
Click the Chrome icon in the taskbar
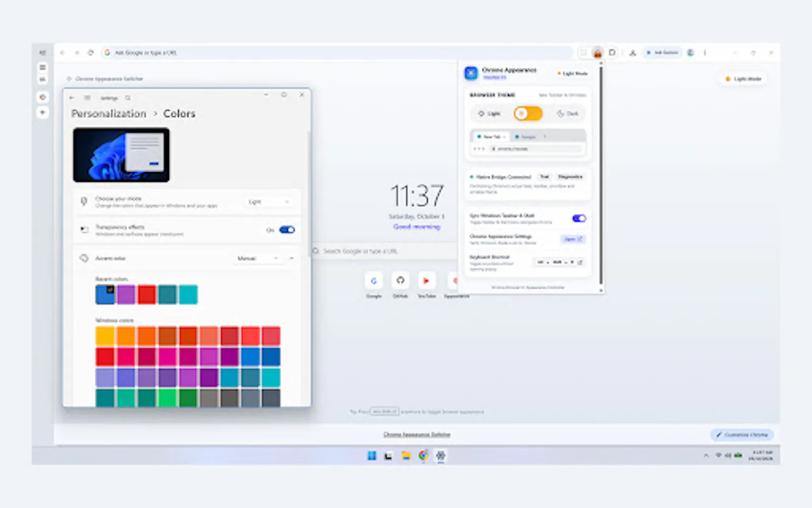[423, 456]
